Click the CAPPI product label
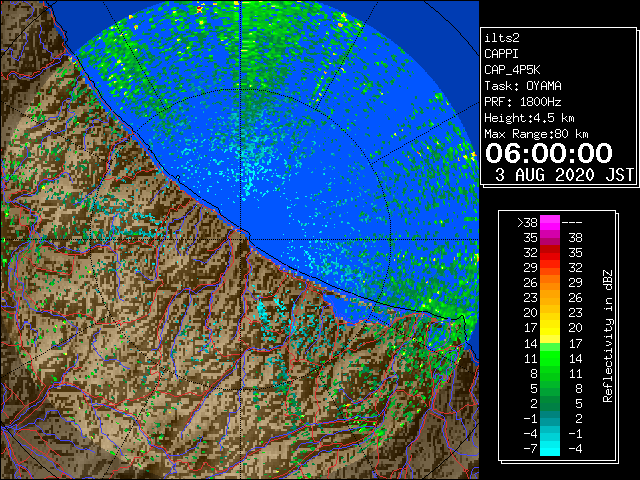This screenshot has height=480, width=640. 501,54
